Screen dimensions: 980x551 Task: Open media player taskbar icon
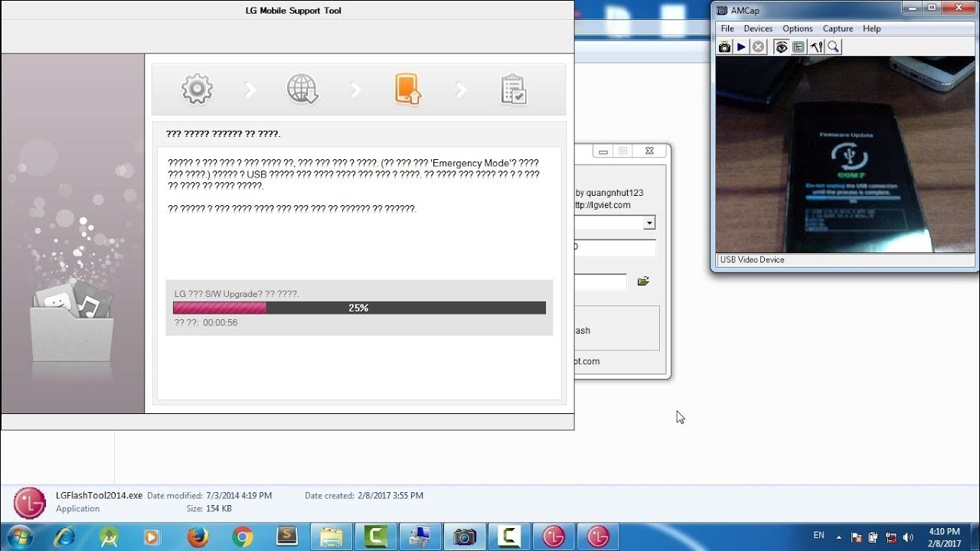pyautogui.click(x=152, y=537)
